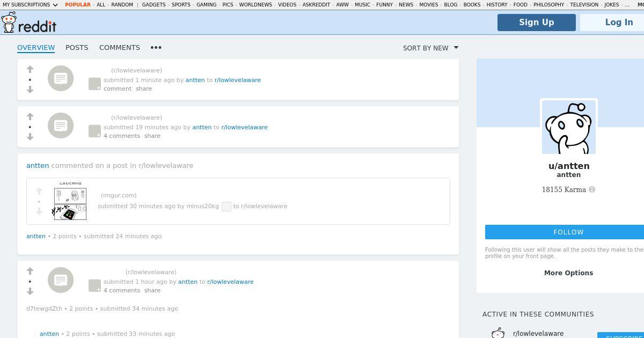This screenshot has height=338, width=644.
Task: Open Random in the top bar
Action: pyautogui.click(x=122, y=5)
